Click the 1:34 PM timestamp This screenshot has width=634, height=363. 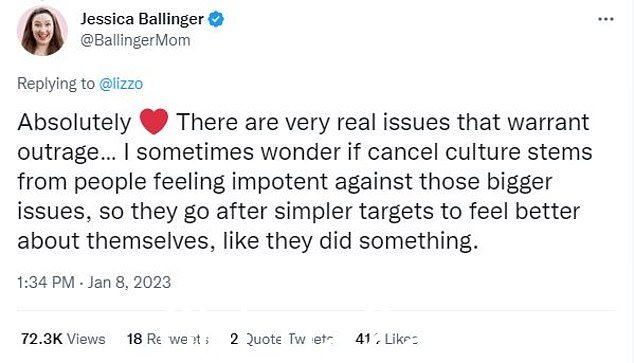46,282
